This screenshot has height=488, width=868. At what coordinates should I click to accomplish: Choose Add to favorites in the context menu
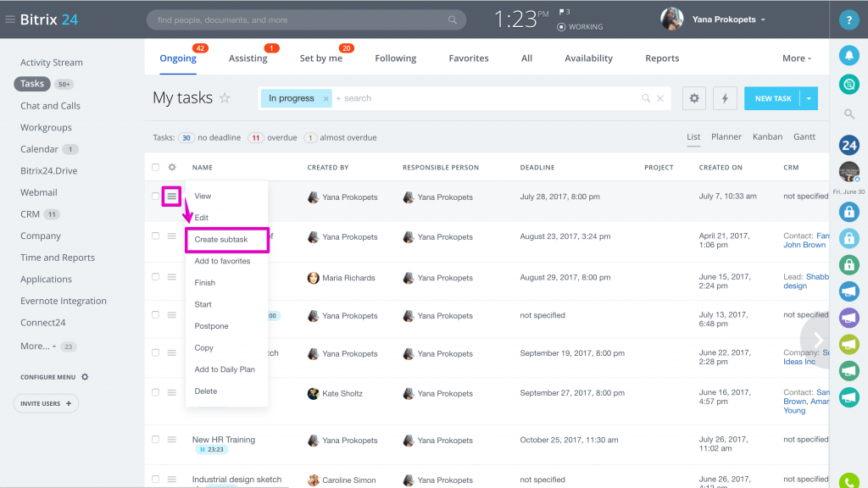[222, 261]
